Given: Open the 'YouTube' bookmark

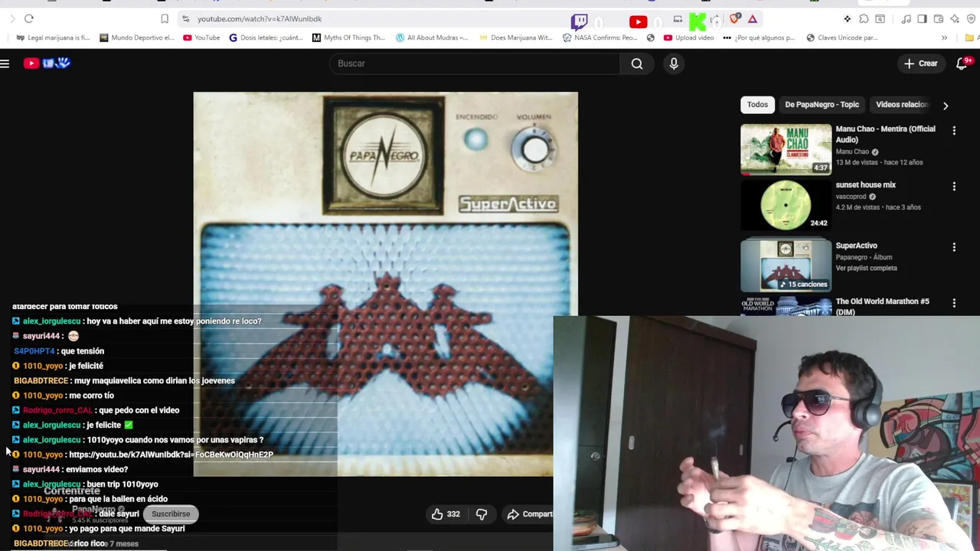Looking at the screenshot, I should point(201,37).
